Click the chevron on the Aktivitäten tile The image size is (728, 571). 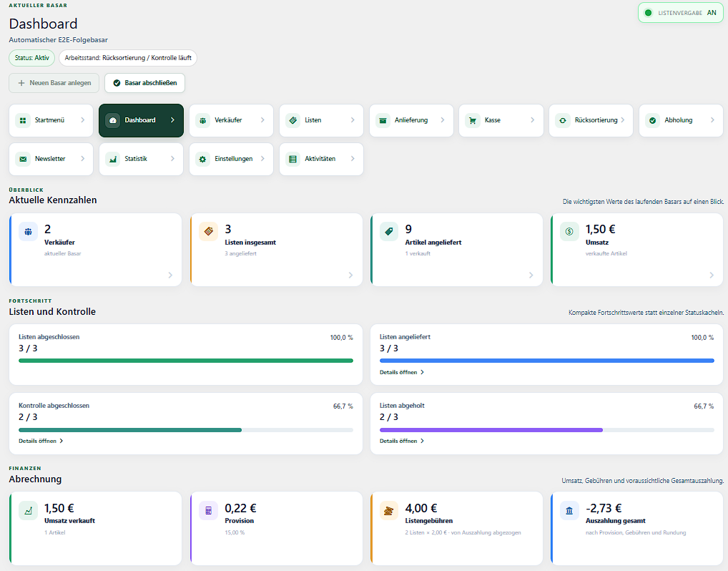[353, 158]
